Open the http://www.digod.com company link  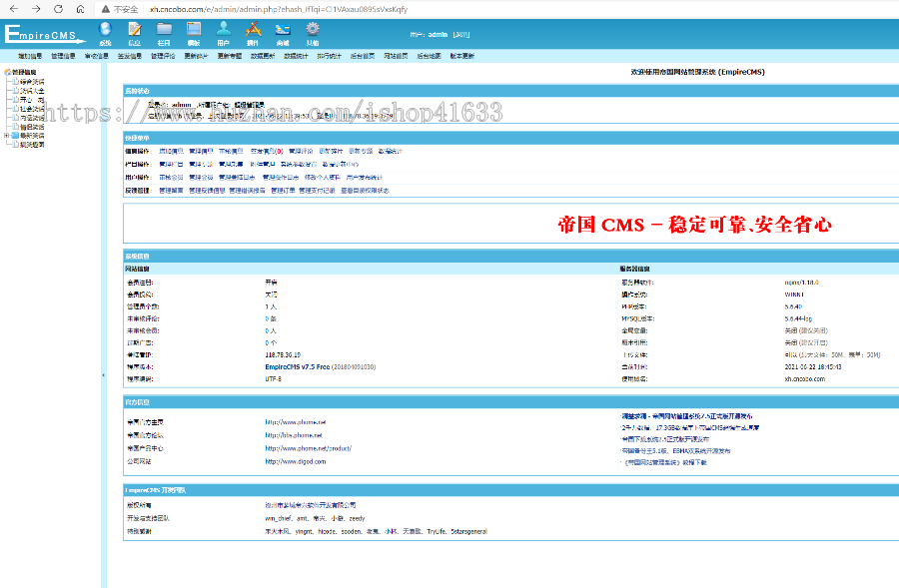coord(296,462)
